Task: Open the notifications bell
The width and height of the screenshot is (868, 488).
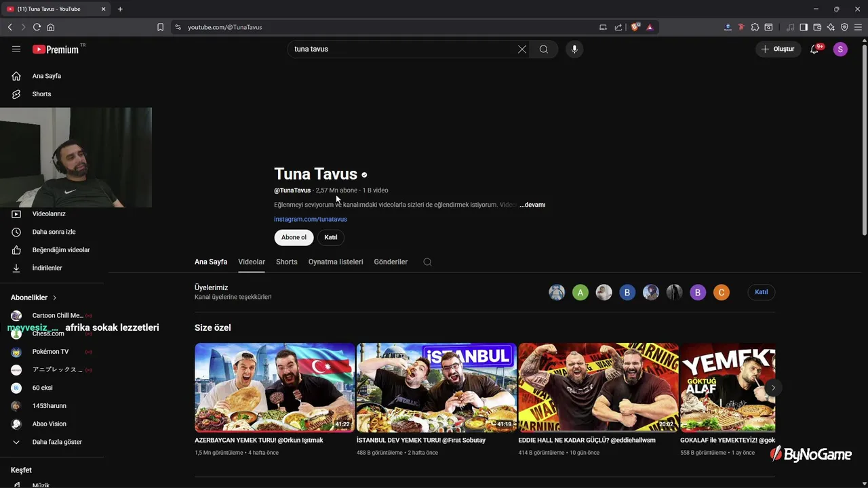Action: pos(814,49)
